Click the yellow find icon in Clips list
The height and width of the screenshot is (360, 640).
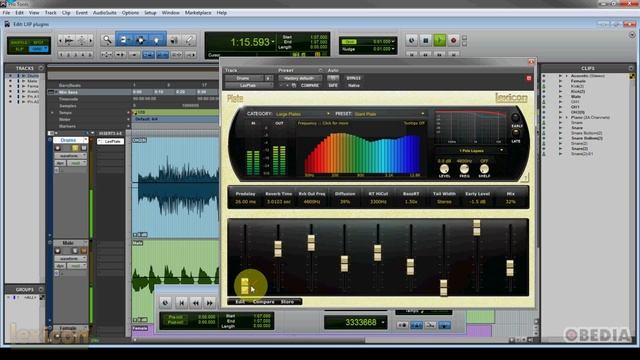click(632, 76)
